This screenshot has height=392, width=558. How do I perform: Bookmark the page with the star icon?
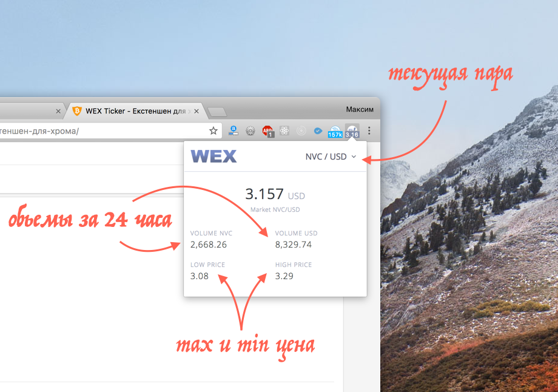click(x=213, y=130)
